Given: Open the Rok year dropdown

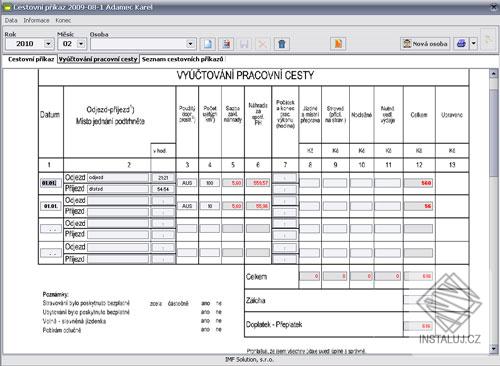Looking at the screenshot, I should pos(48,44).
